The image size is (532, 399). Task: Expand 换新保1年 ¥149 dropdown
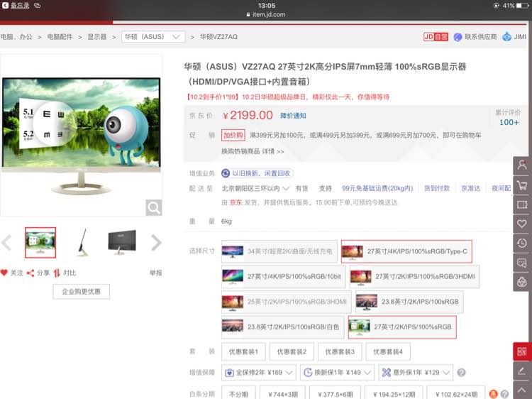[337, 373]
